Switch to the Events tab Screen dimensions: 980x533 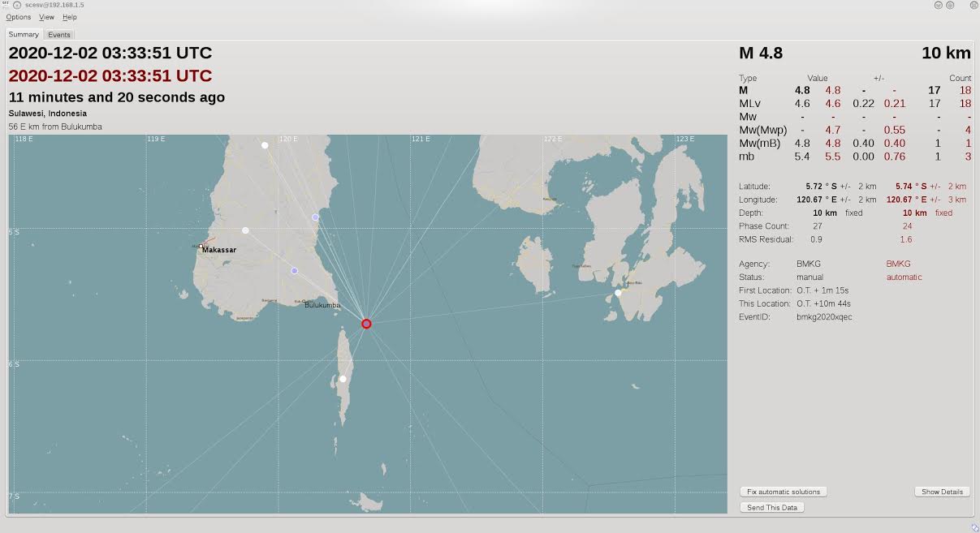point(59,35)
